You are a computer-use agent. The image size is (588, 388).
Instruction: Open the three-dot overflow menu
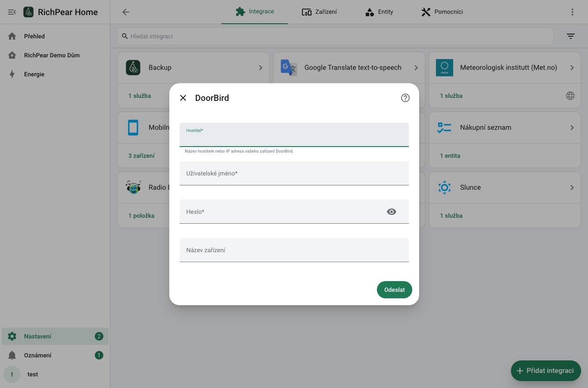[x=572, y=12]
